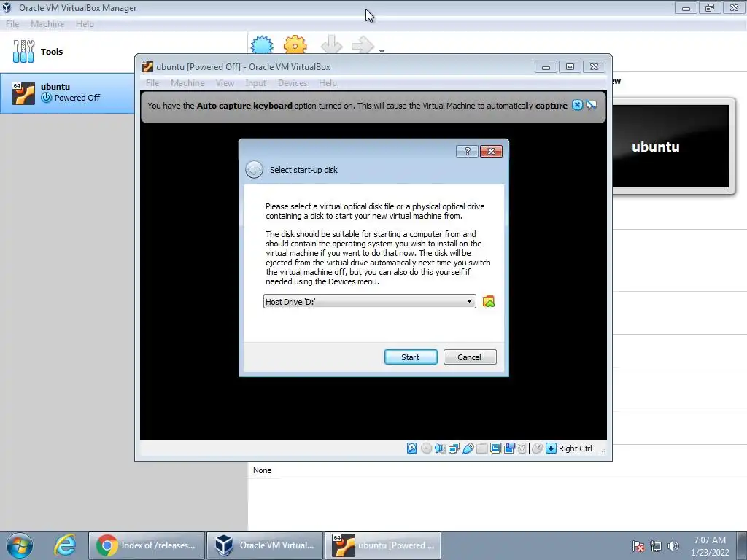Click the back arrow in start-up disk dialog
The height and width of the screenshot is (560, 747).
click(254, 169)
